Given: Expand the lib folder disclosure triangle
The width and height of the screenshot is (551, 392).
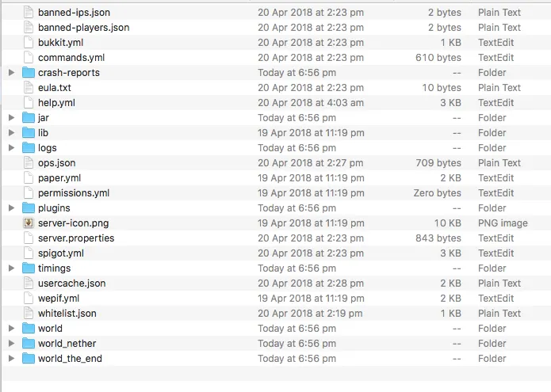Looking at the screenshot, I should click(11, 133).
